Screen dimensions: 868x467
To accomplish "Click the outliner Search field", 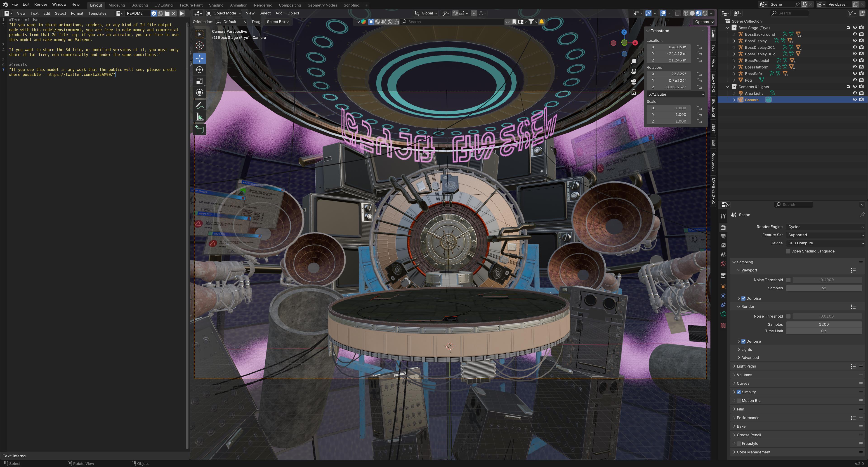I will (x=789, y=13).
